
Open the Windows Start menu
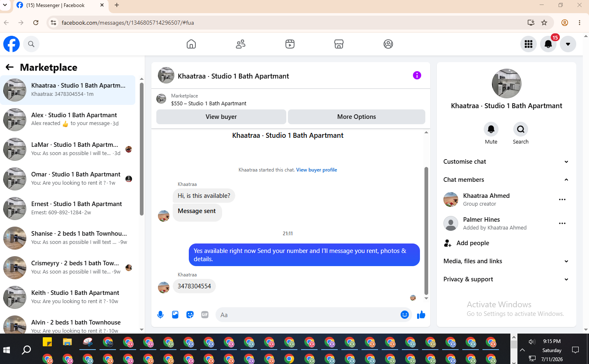(7, 350)
